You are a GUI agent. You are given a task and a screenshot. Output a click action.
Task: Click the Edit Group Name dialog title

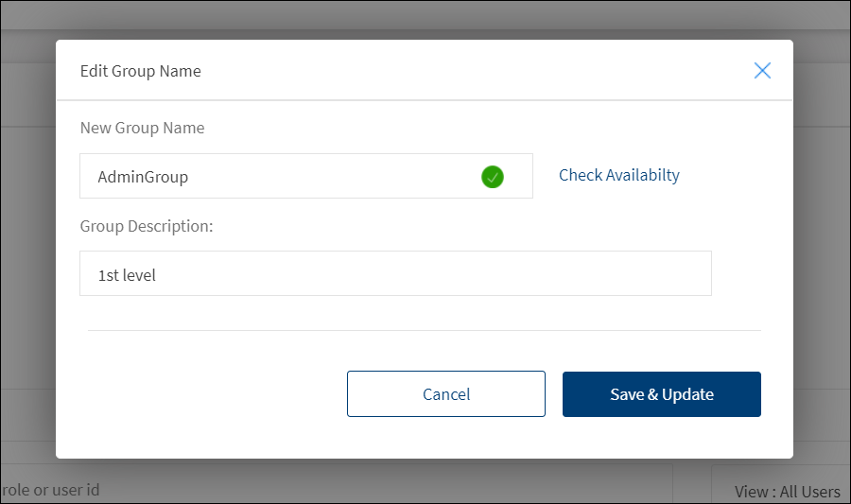(140, 71)
